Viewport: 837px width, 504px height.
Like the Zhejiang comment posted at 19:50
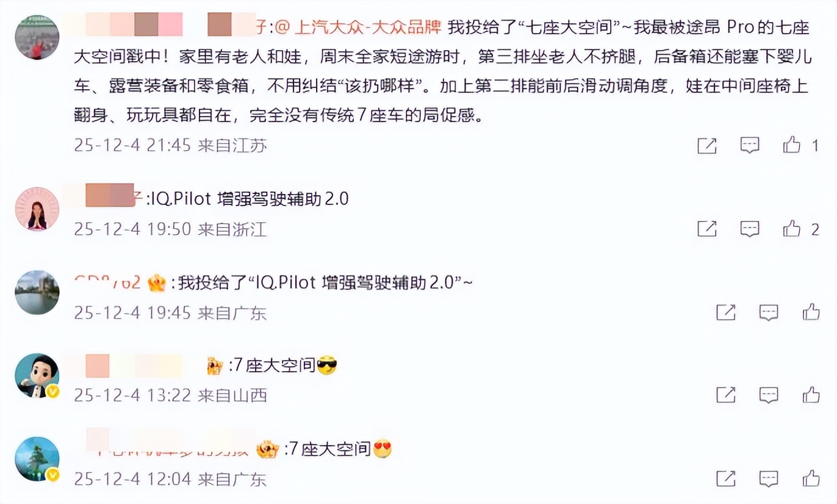point(792,228)
